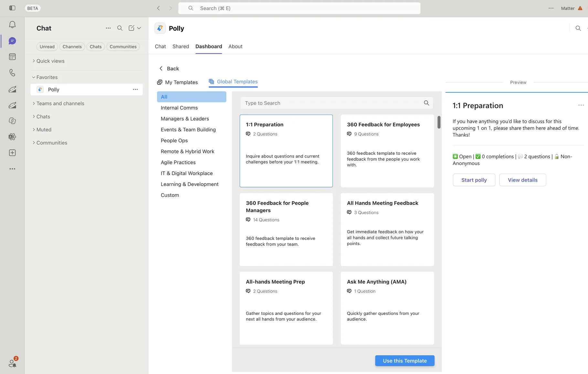
Task: Open more options ellipsis beside Matter
Action: [551, 8]
